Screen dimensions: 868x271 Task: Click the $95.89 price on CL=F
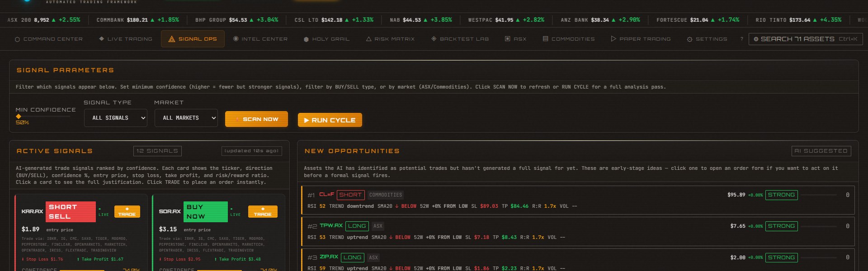click(x=736, y=195)
